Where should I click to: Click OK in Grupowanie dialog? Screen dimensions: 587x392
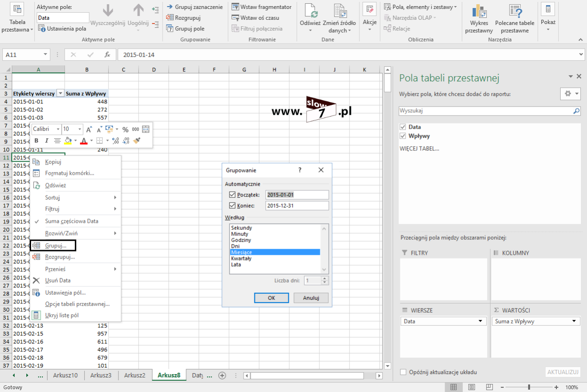(x=271, y=298)
